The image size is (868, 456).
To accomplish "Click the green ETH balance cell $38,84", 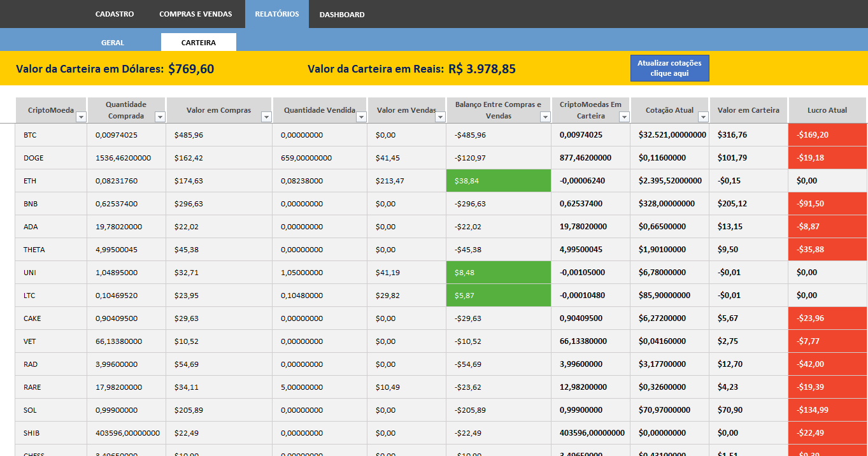I will [499, 181].
